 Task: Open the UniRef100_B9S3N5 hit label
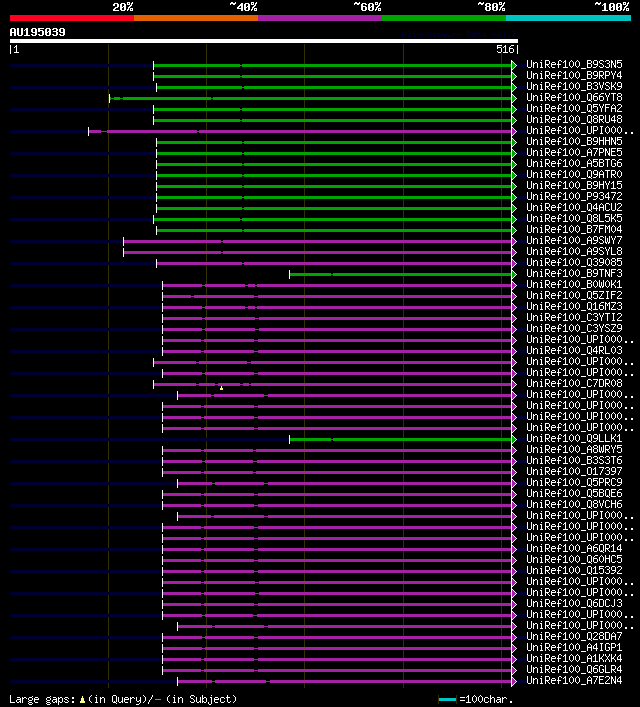coord(574,64)
